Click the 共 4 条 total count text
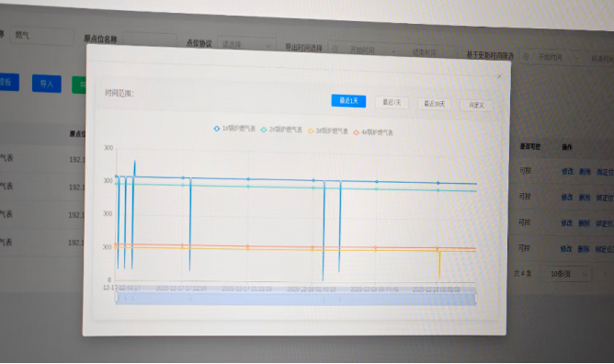This screenshot has height=364, width=614. [x=523, y=273]
